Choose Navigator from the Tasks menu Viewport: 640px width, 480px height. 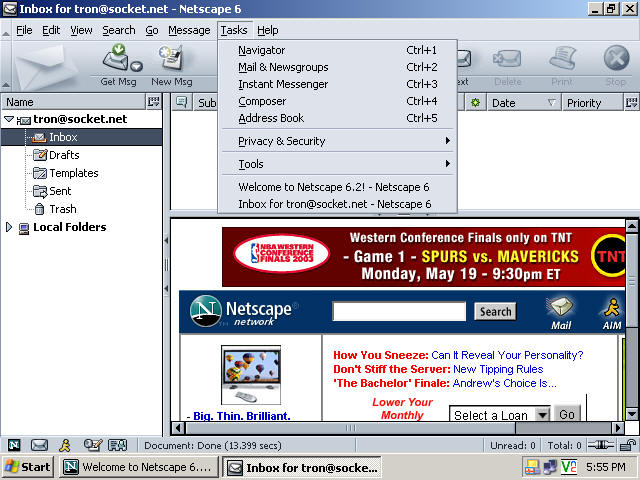pyautogui.click(x=337, y=50)
